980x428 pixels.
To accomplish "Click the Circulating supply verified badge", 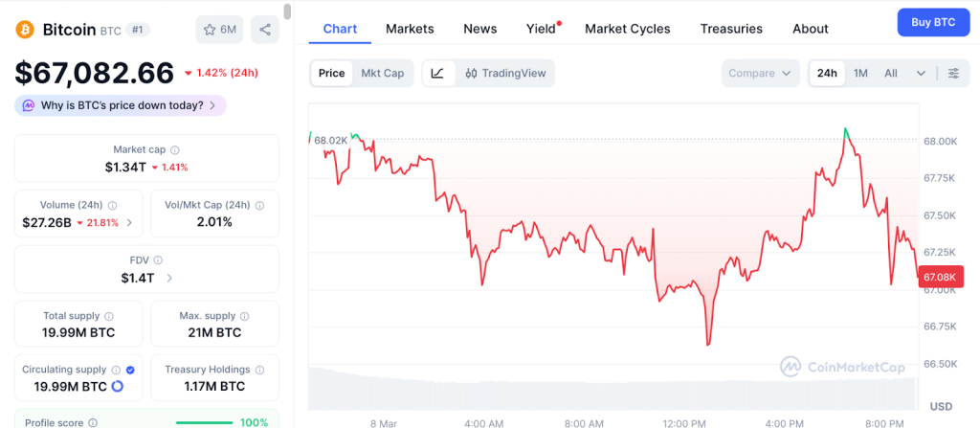I will point(130,370).
